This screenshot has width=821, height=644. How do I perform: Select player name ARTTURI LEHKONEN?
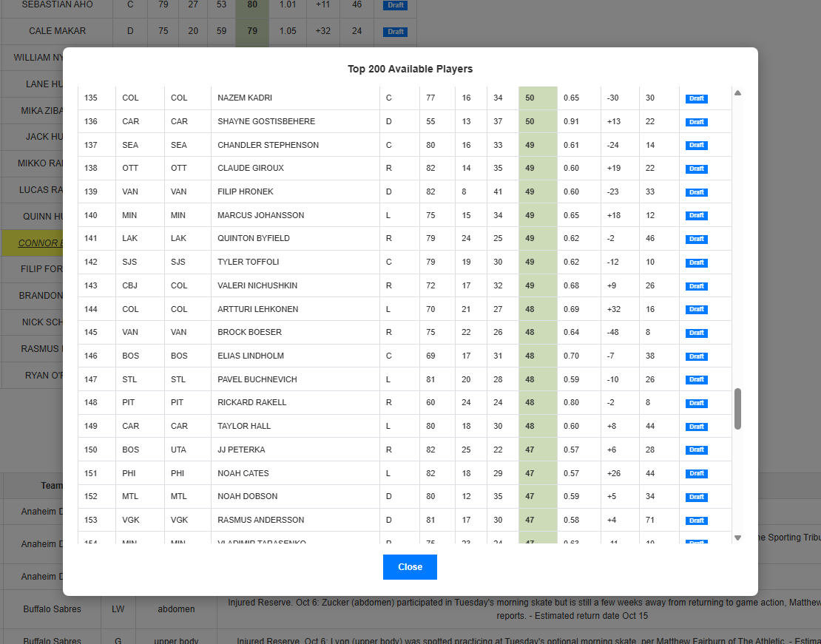click(x=257, y=309)
